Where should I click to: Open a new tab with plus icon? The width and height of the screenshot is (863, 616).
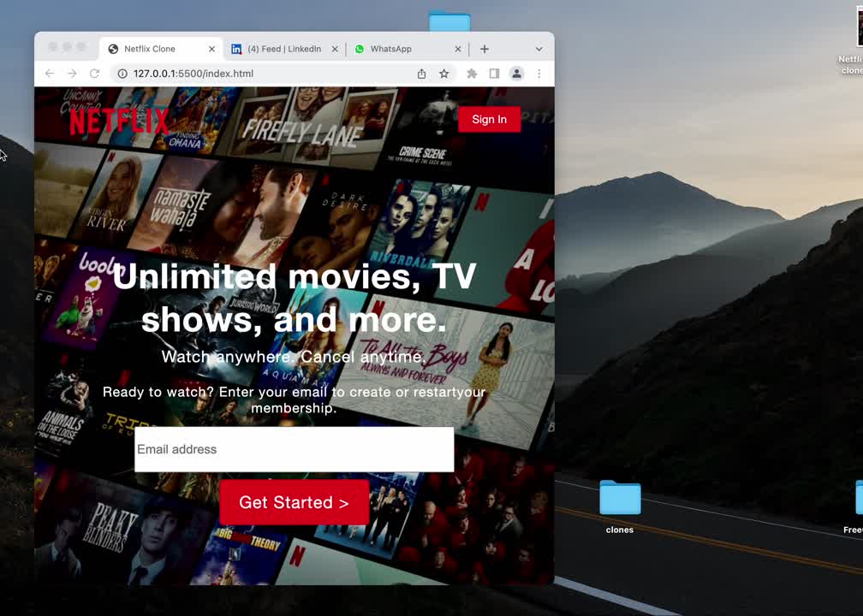(485, 49)
